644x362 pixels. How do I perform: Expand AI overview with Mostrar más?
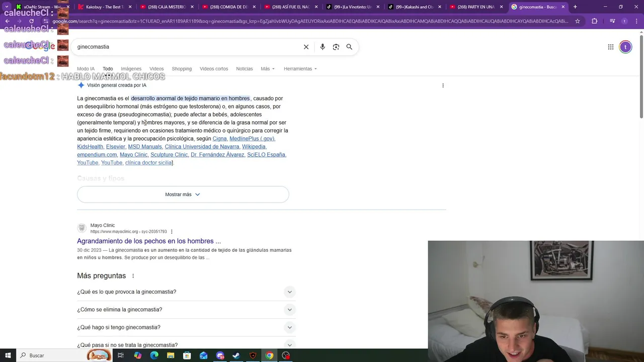click(183, 195)
